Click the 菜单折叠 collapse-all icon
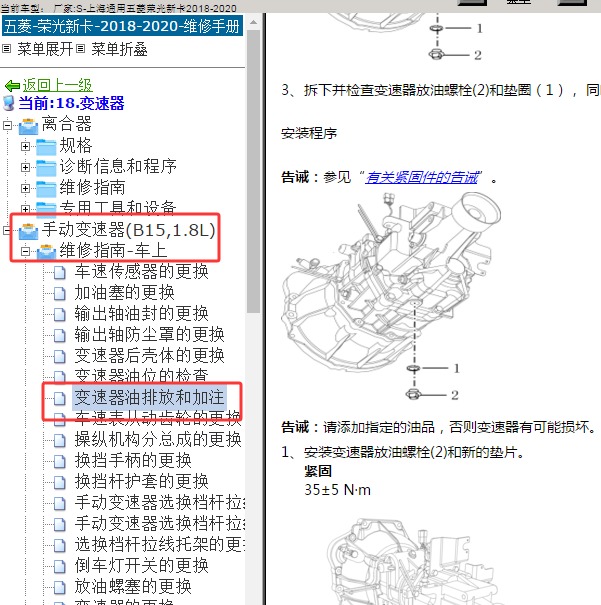The width and height of the screenshot is (601, 605). 80,49
